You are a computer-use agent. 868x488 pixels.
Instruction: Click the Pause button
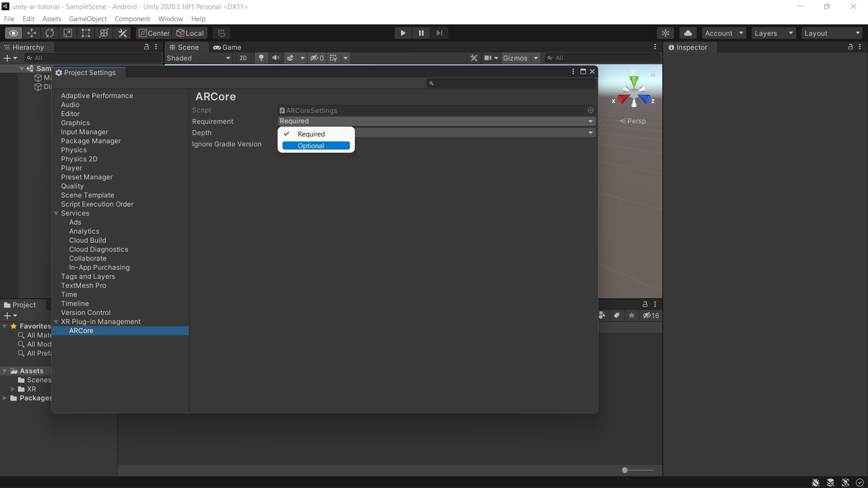[421, 33]
